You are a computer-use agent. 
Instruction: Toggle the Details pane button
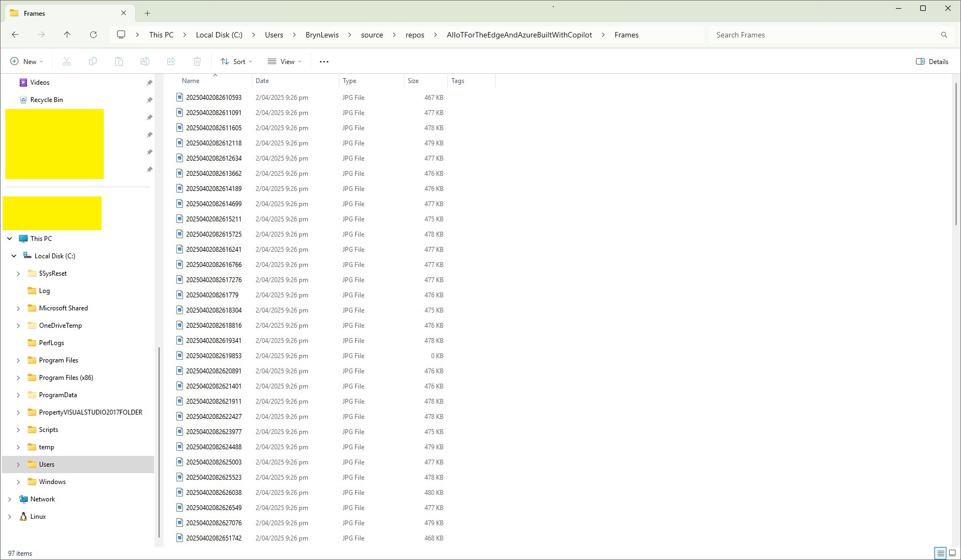(x=932, y=62)
